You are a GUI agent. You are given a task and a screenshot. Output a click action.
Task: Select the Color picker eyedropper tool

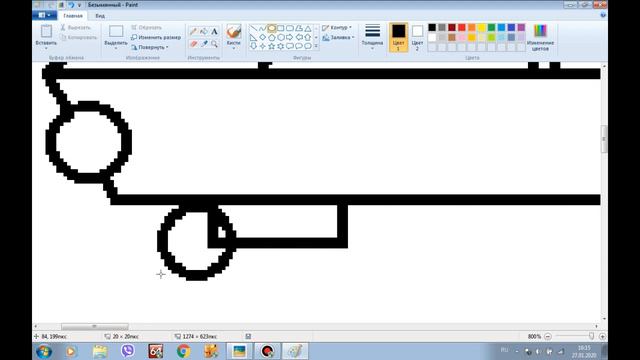(204, 44)
